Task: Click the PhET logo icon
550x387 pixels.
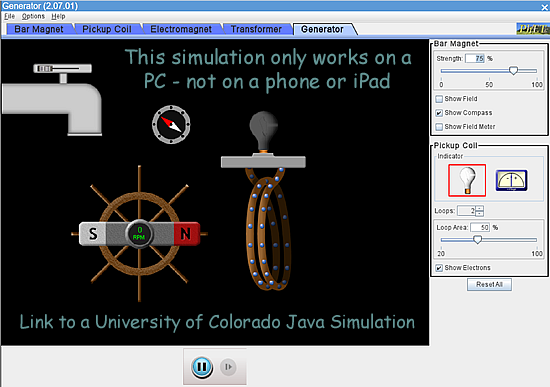Action: point(533,29)
